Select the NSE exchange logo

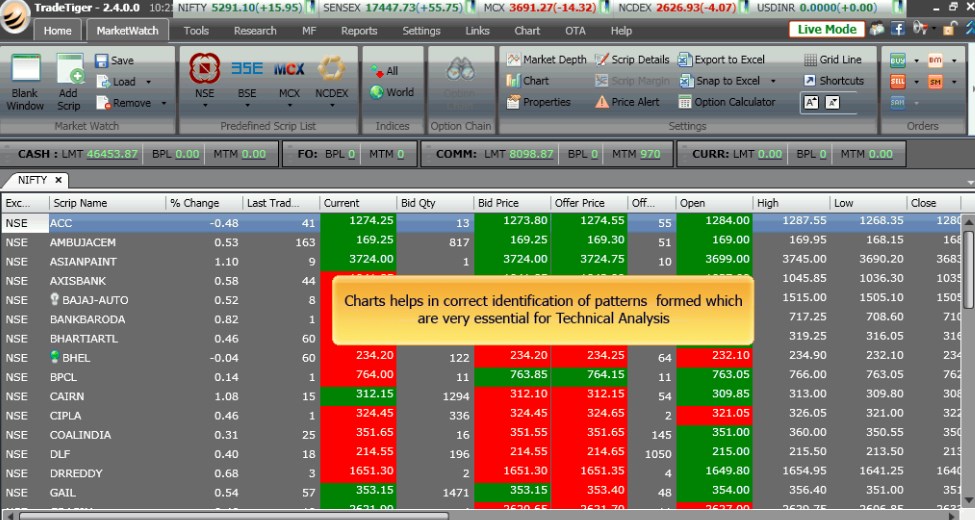coord(204,68)
